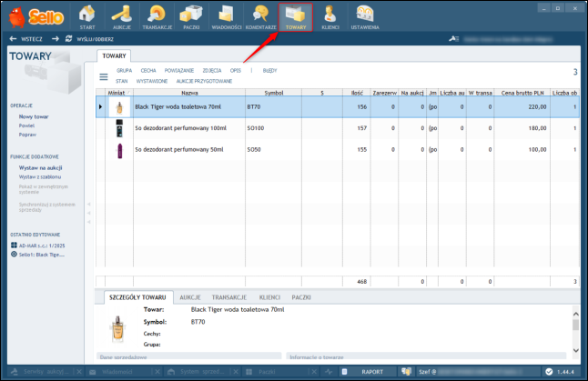The height and width of the screenshot is (381, 588).
Task: Select the So dezodorant perfumowany 100ml row
Action: coord(182,128)
